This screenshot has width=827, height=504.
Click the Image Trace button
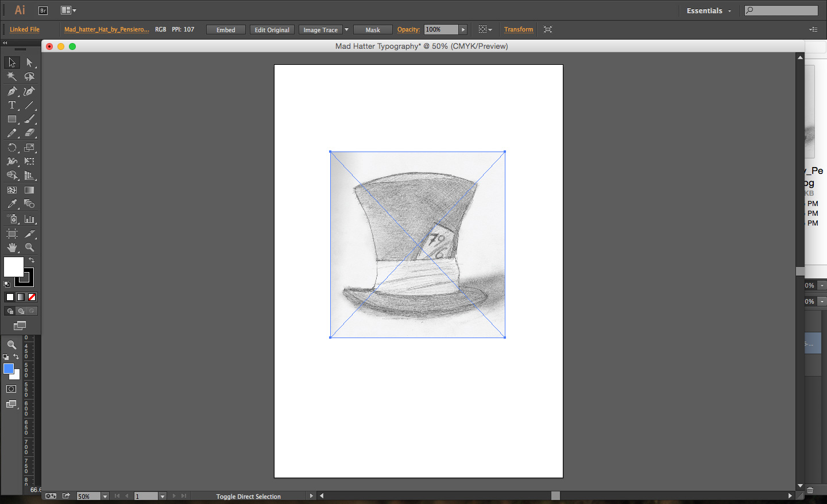coord(320,30)
